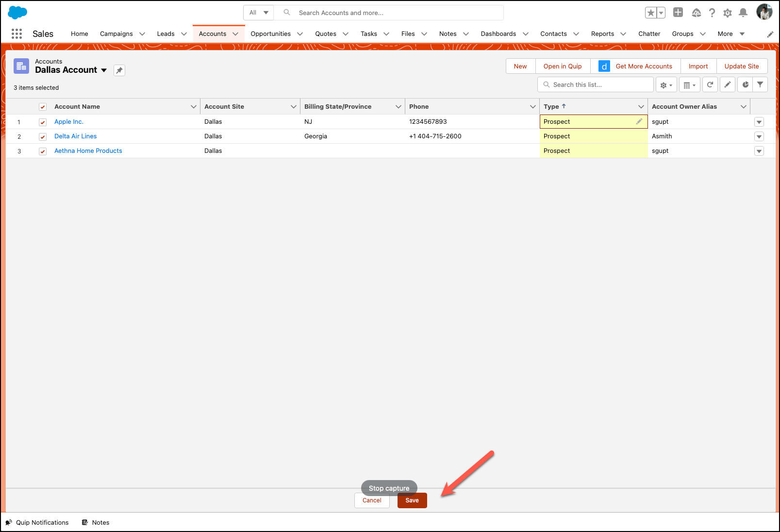Open the Quotes tab
The image size is (780, 532).
click(x=326, y=34)
